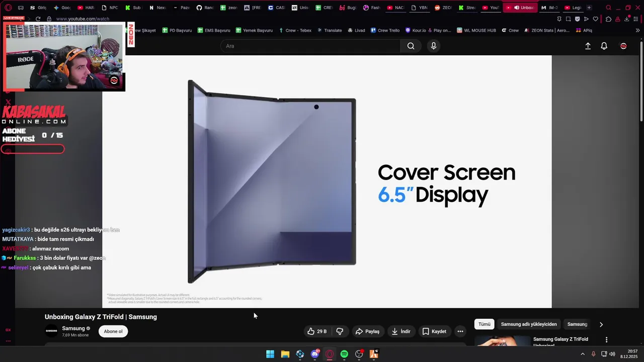Click the address bar URL
Viewport: 644px width, 362px height.
83,19
